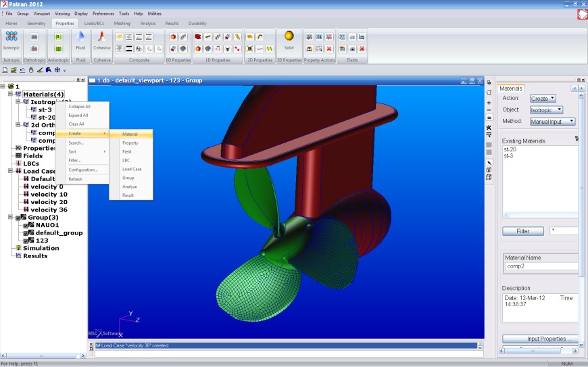Click the broom cleanup icon in quick toolbar
Viewport: 588px width, 367px height.
[40, 70]
